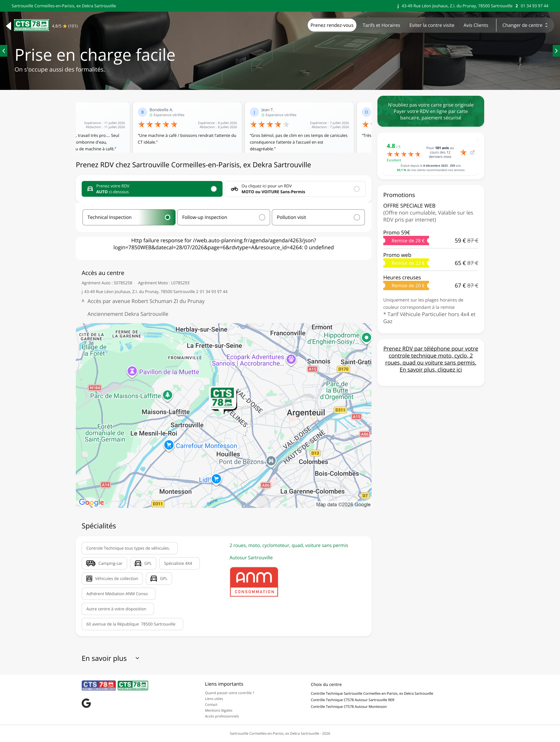This screenshot has height=742, width=560.
Task: Click the ANM Consommation logo
Action: point(254,582)
